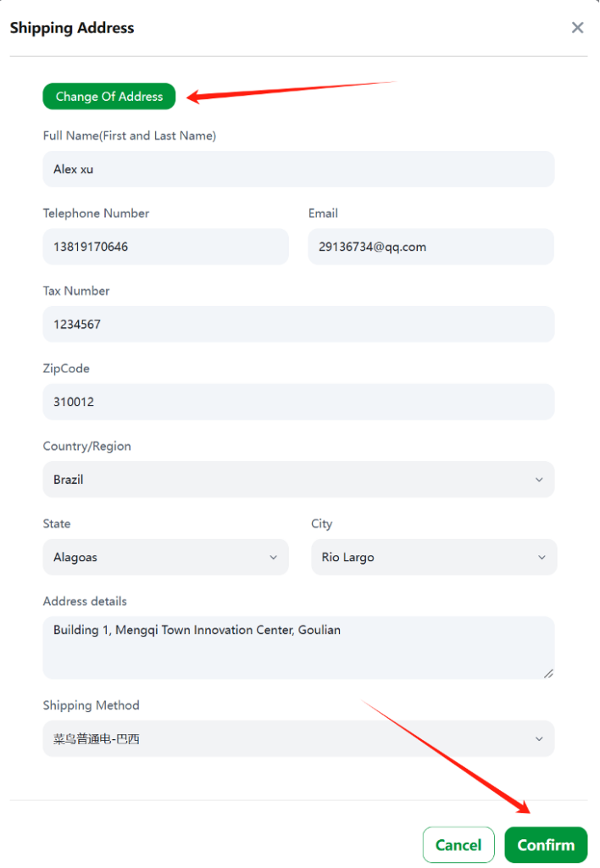
Task: Click the Shipping Method chevron arrow
Action: point(539,738)
